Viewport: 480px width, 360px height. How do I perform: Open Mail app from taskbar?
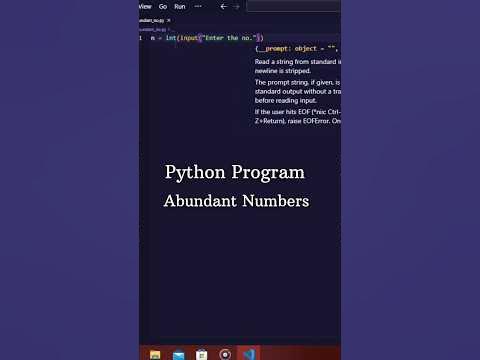coord(178,355)
